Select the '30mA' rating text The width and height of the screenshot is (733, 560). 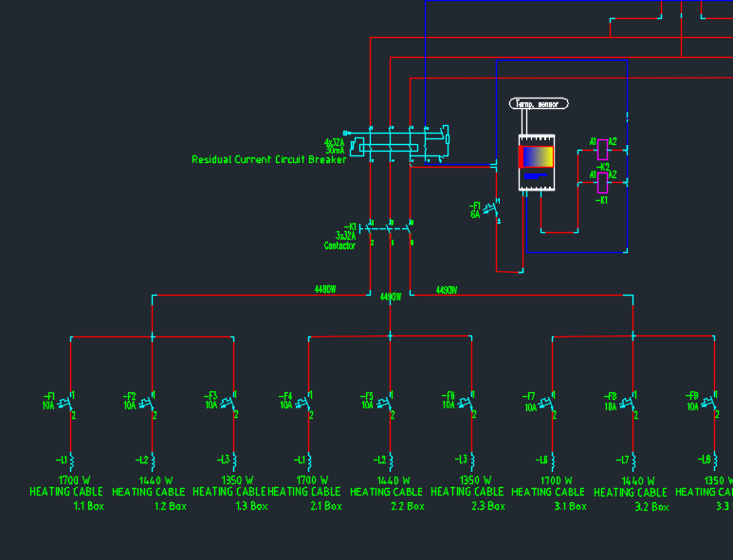[335, 151]
